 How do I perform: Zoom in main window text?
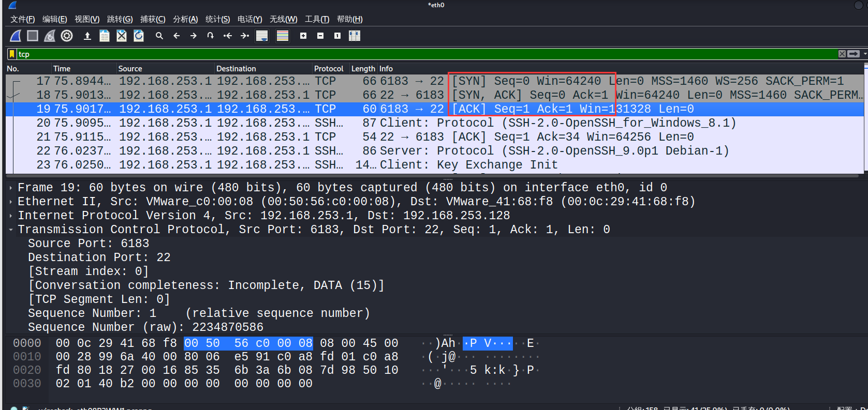(x=303, y=36)
